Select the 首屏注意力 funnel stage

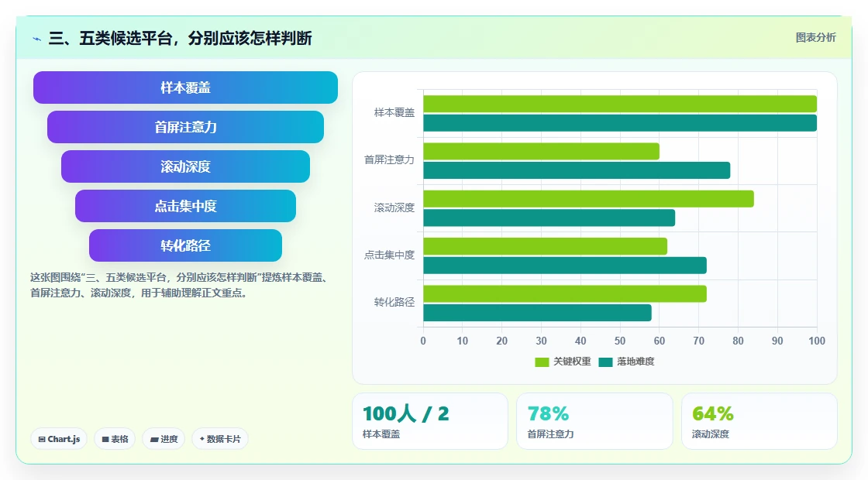click(x=185, y=127)
